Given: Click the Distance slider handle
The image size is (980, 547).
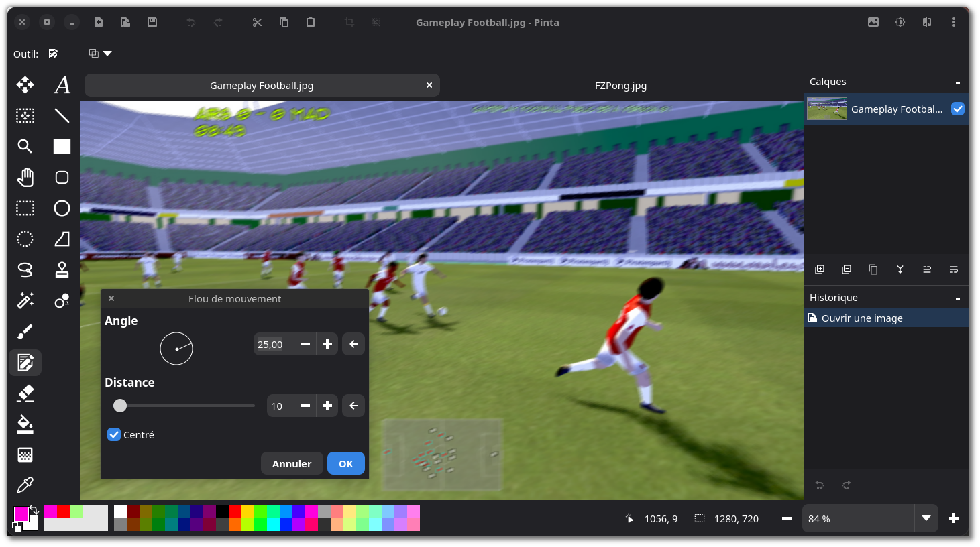Looking at the screenshot, I should (120, 406).
